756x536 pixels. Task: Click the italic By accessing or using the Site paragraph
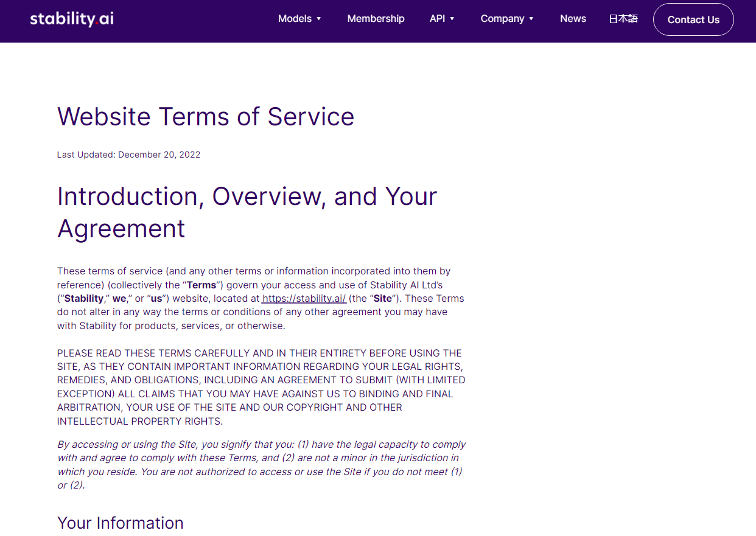(x=262, y=465)
